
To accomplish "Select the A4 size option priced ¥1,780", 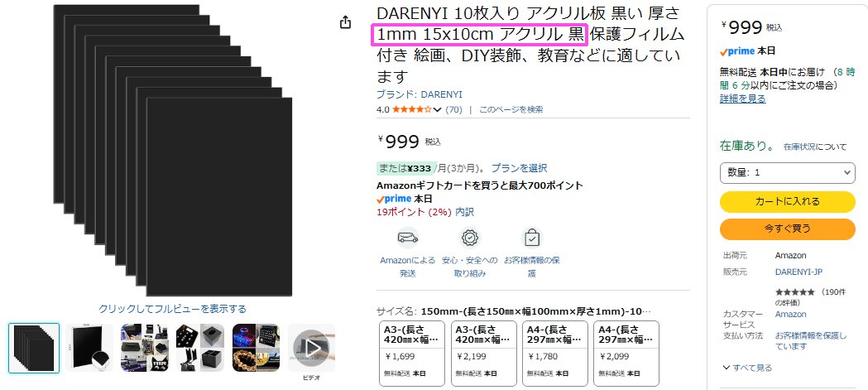I will coord(554,354).
